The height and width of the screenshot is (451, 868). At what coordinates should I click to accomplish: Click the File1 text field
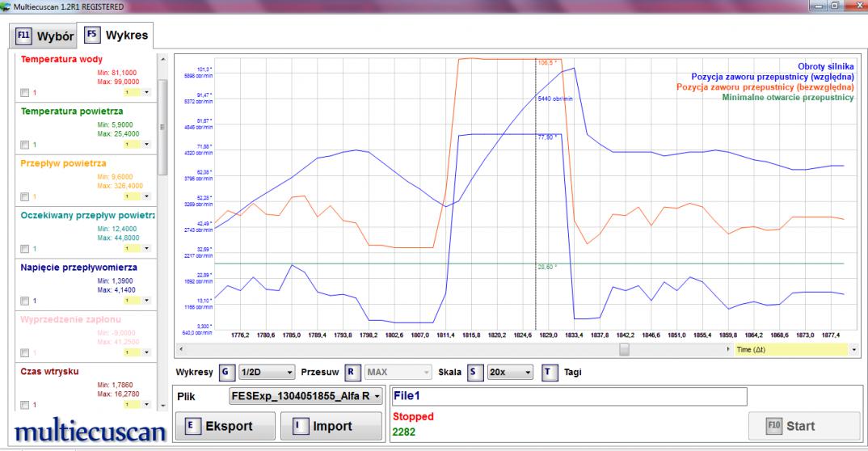[568, 396]
